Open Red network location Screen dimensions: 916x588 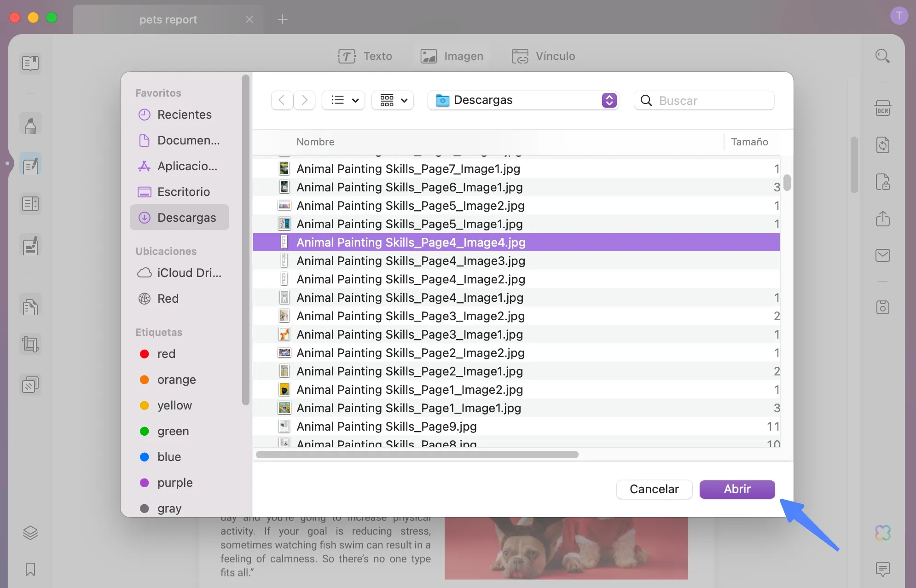tap(180, 299)
